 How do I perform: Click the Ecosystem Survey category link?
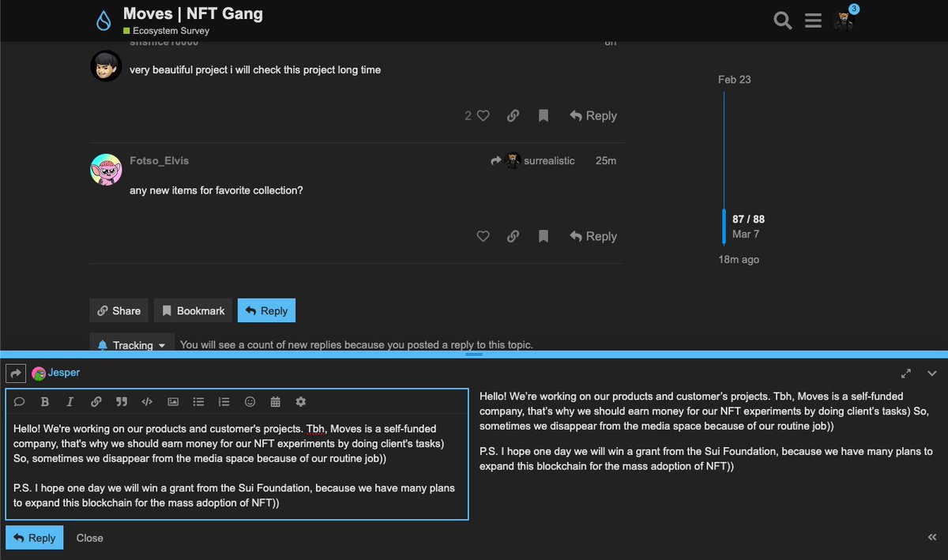166,31
